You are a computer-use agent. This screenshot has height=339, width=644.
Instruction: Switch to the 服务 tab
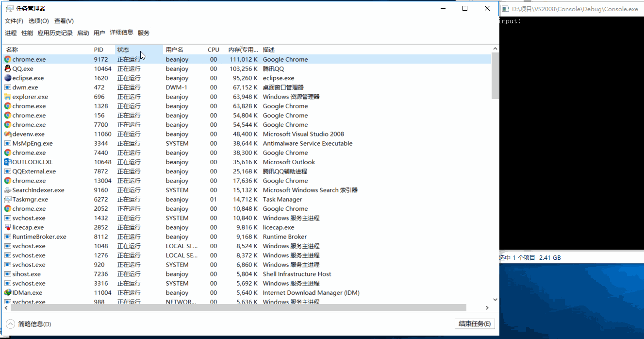(144, 33)
